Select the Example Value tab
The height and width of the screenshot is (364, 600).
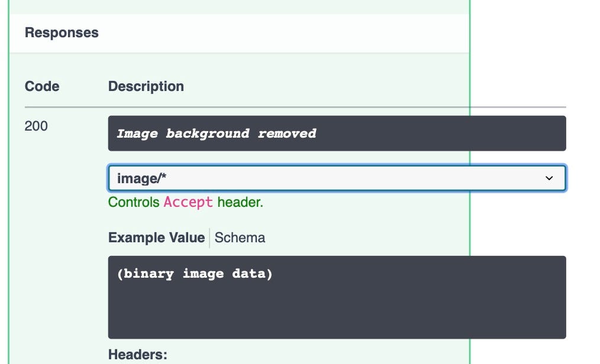point(156,238)
